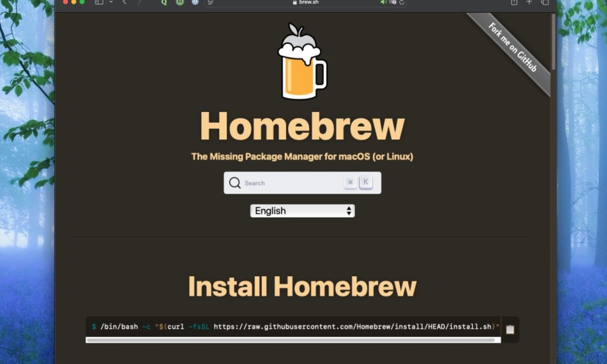Expand the sidebar tab group chevron
Screen dimensions: 607x364
point(111,2)
